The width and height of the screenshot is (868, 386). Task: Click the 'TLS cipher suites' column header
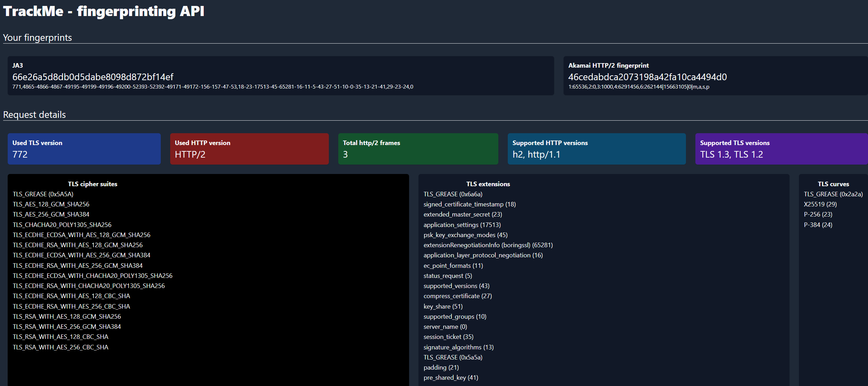[92, 184]
